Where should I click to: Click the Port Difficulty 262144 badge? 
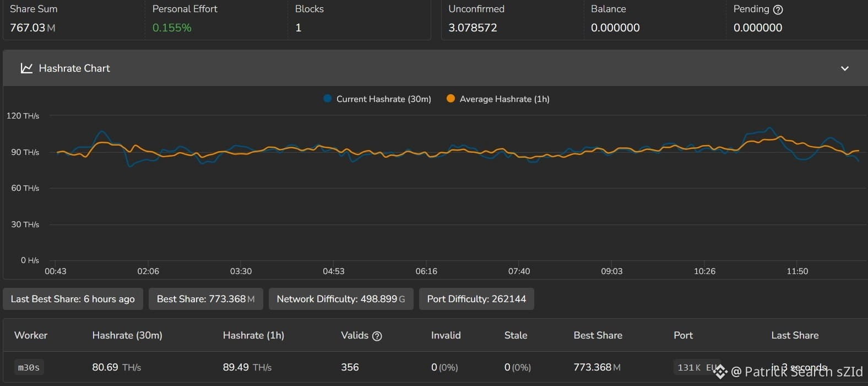click(476, 299)
